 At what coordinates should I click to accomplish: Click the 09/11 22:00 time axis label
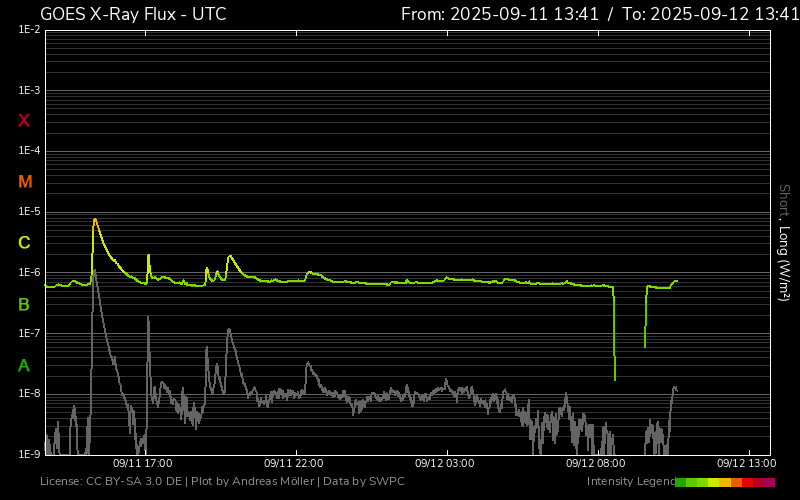coord(293,464)
